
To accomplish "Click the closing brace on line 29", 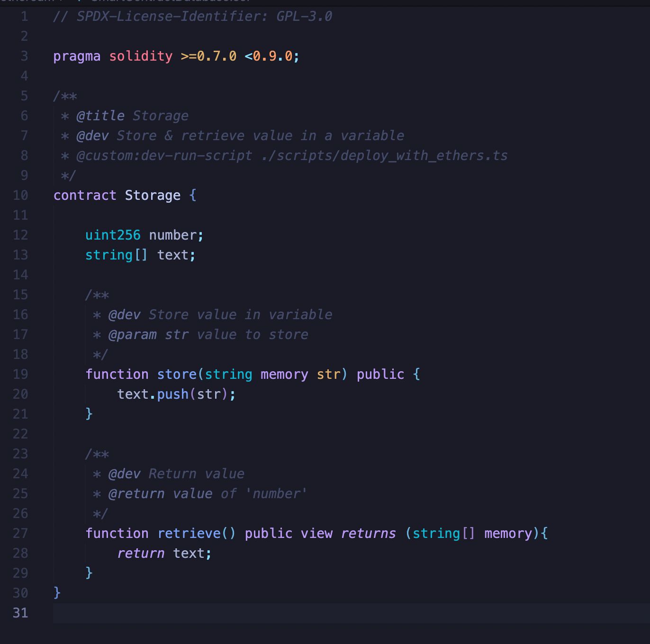I will (89, 573).
